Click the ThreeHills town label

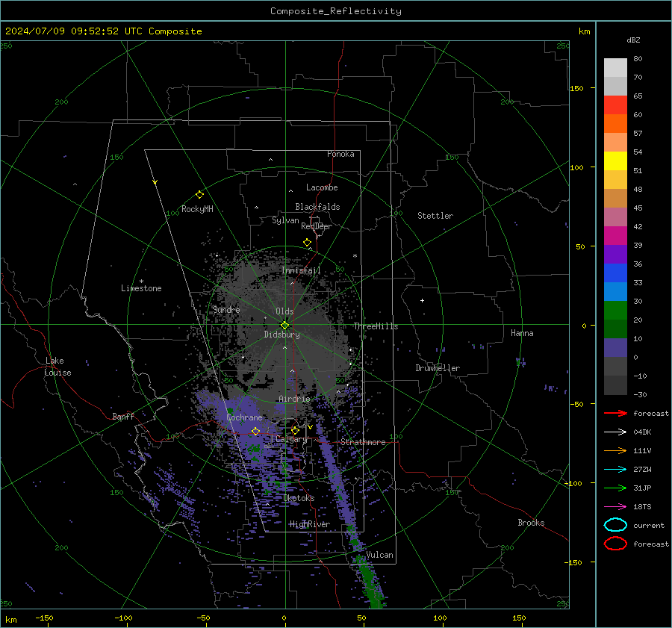click(376, 326)
